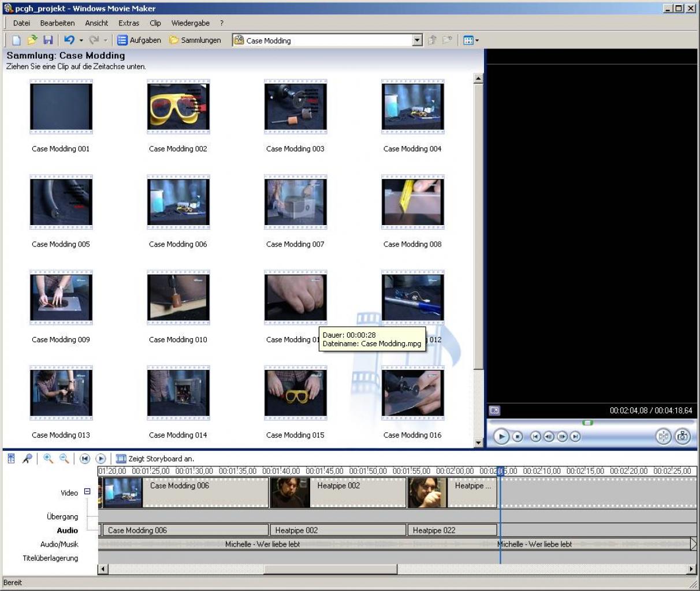Zoom out of the timeline
The height and width of the screenshot is (591, 700).
pyautogui.click(x=64, y=458)
